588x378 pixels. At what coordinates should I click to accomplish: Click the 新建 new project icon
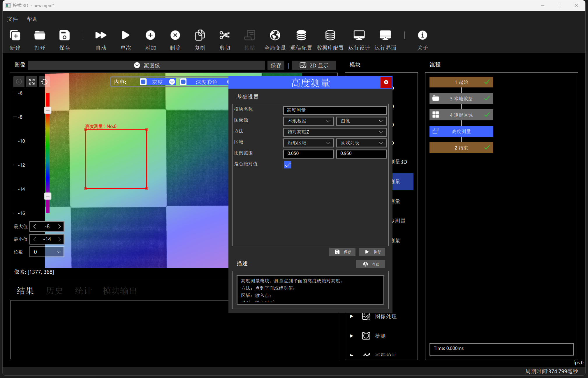[x=15, y=36]
